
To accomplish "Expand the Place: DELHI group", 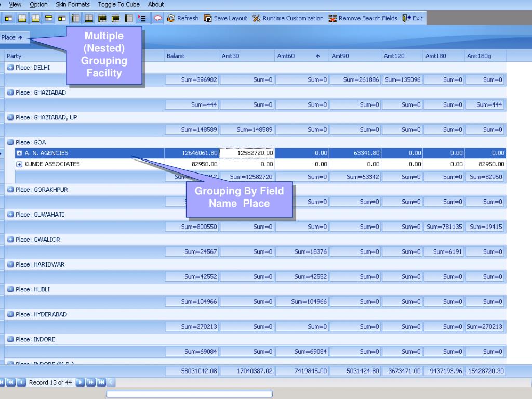I will coord(10,68).
